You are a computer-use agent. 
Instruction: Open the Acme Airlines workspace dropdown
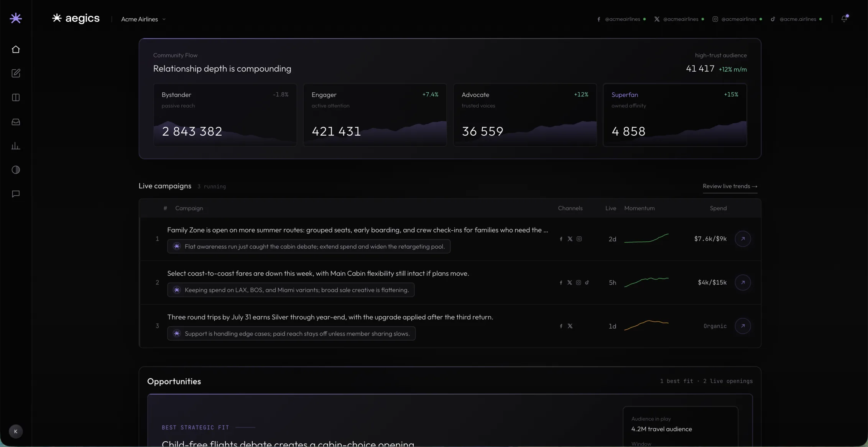(143, 19)
